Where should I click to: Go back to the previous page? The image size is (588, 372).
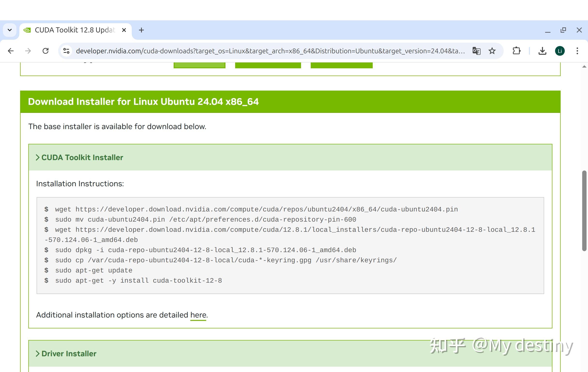click(10, 51)
